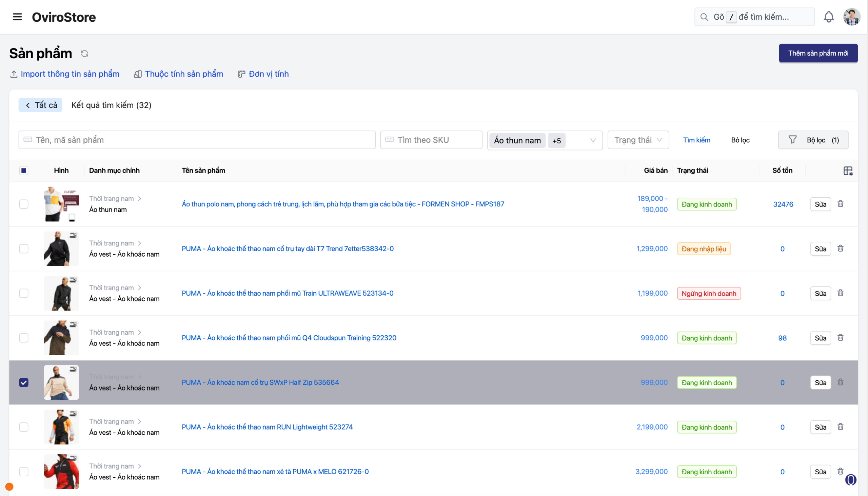
Task: Open the Trạng thái status dropdown
Action: (638, 140)
